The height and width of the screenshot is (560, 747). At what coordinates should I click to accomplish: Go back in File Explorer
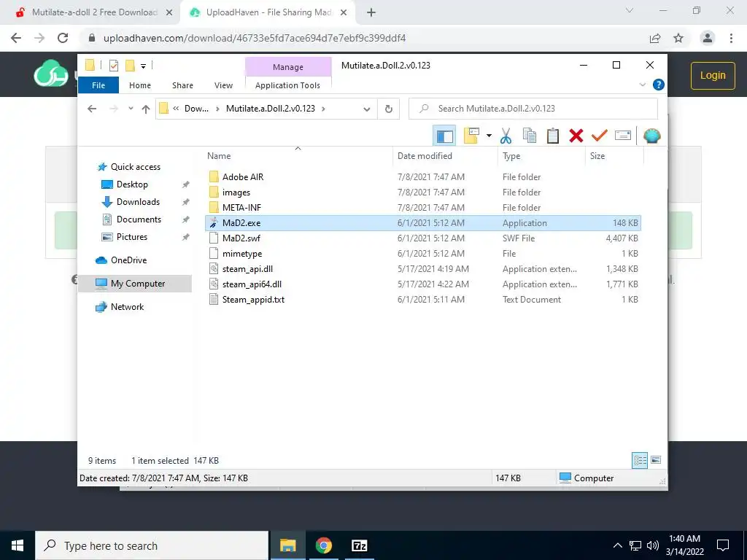tap(92, 109)
